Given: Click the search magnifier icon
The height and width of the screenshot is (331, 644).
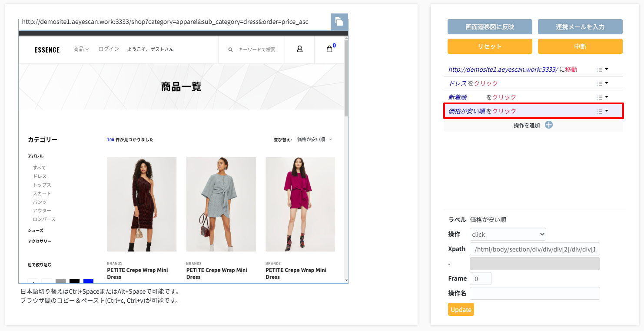Looking at the screenshot, I should tap(230, 50).
